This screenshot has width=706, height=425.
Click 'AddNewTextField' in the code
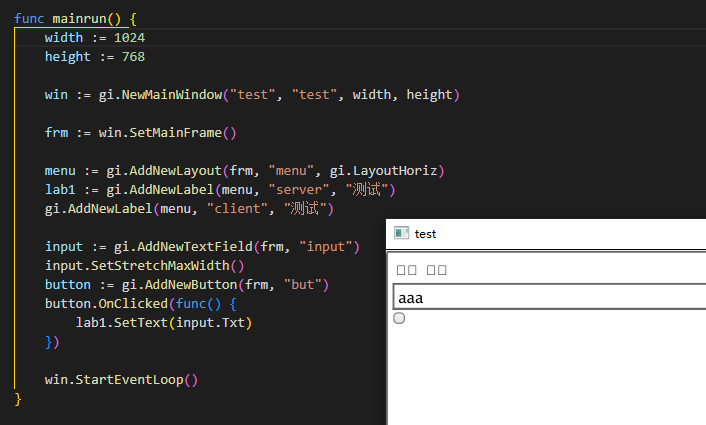(x=195, y=247)
